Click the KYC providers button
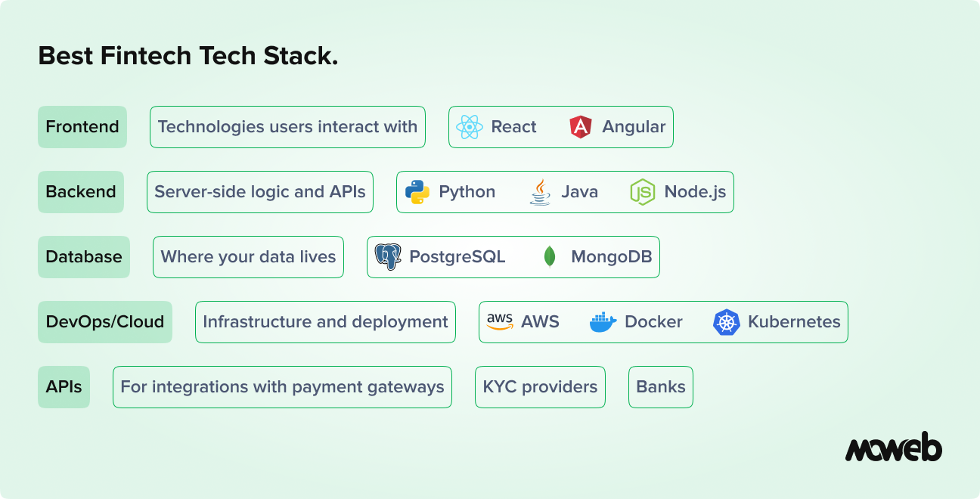 [x=540, y=386]
